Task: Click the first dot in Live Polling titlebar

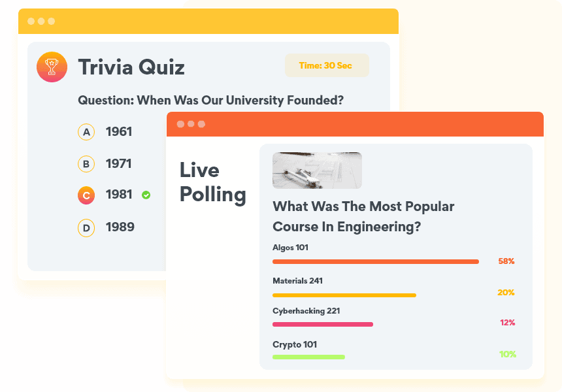Action: [x=180, y=124]
